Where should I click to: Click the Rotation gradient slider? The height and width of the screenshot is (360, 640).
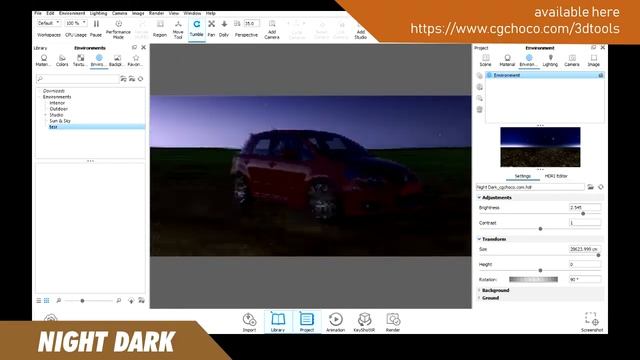click(533, 280)
